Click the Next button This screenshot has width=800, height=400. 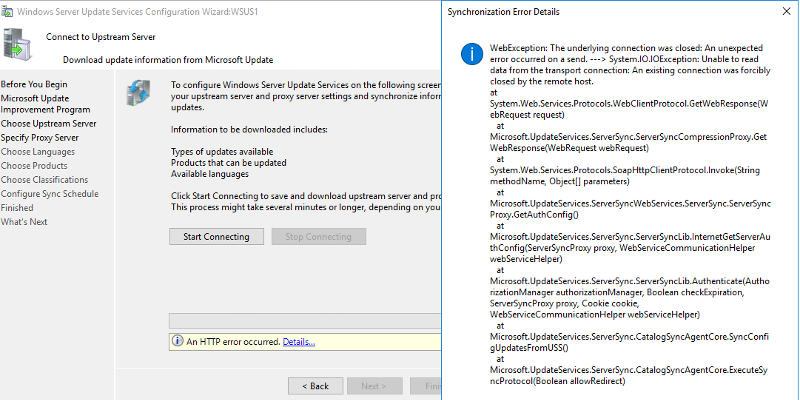(374, 386)
